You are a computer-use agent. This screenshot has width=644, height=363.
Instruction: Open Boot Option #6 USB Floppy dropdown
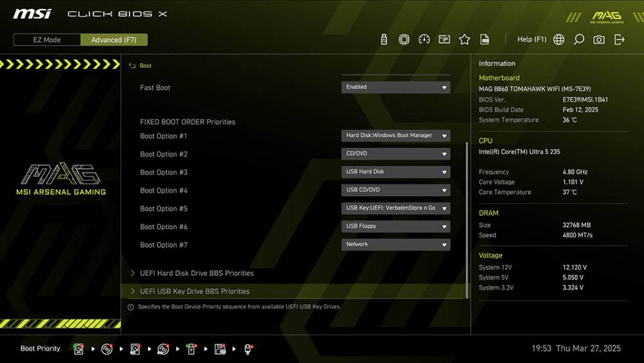click(x=395, y=226)
